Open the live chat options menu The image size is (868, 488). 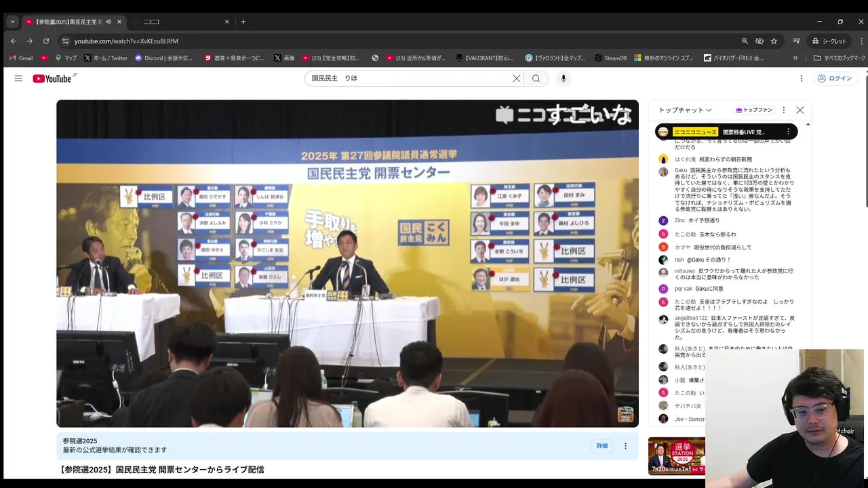click(784, 110)
